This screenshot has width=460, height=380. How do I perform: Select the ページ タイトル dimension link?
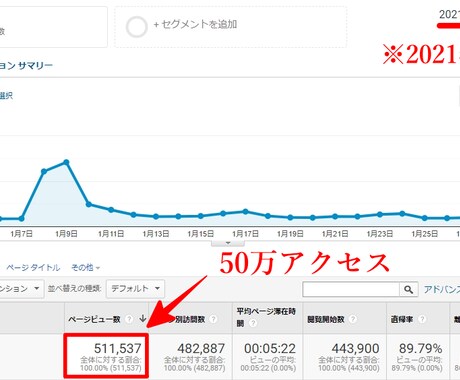pos(33,267)
